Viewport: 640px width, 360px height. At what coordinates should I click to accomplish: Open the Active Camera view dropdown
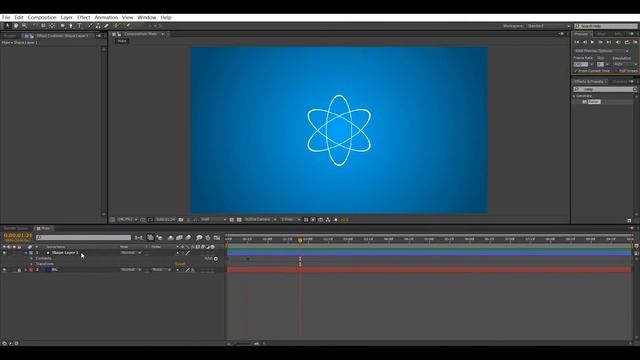[260, 220]
